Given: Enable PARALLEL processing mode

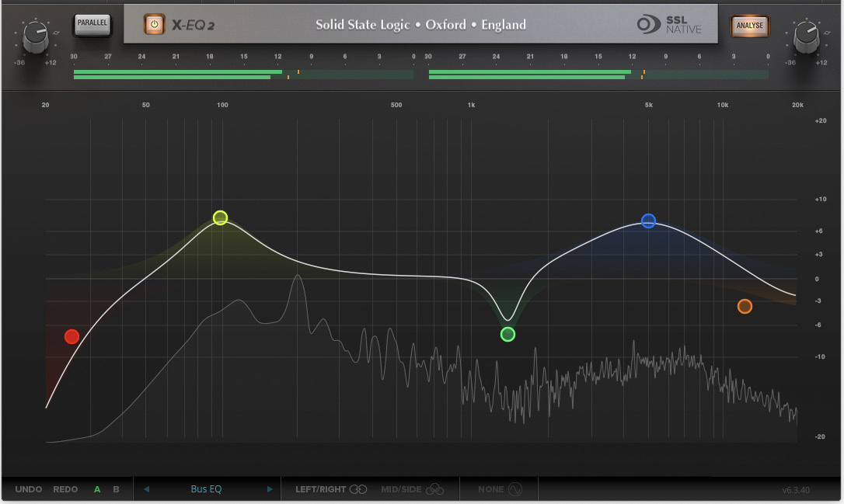Looking at the screenshot, I should pyautogui.click(x=92, y=24).
